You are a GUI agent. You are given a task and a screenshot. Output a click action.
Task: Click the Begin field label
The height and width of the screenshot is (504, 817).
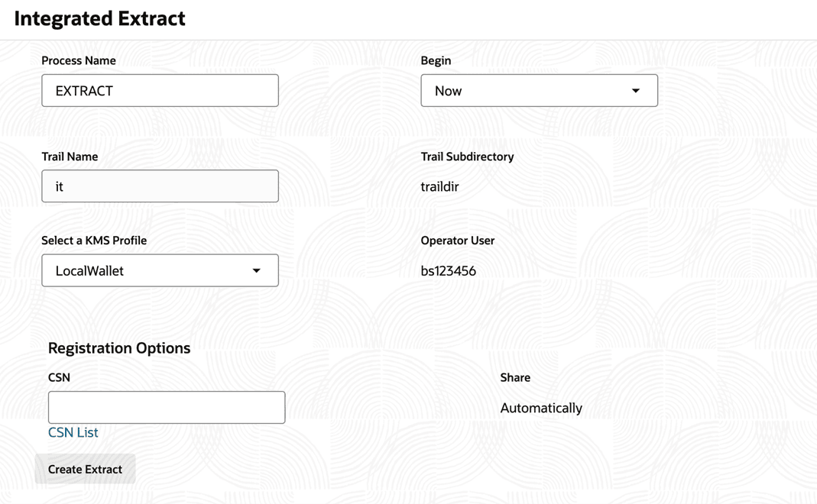[x=436, y=60]
